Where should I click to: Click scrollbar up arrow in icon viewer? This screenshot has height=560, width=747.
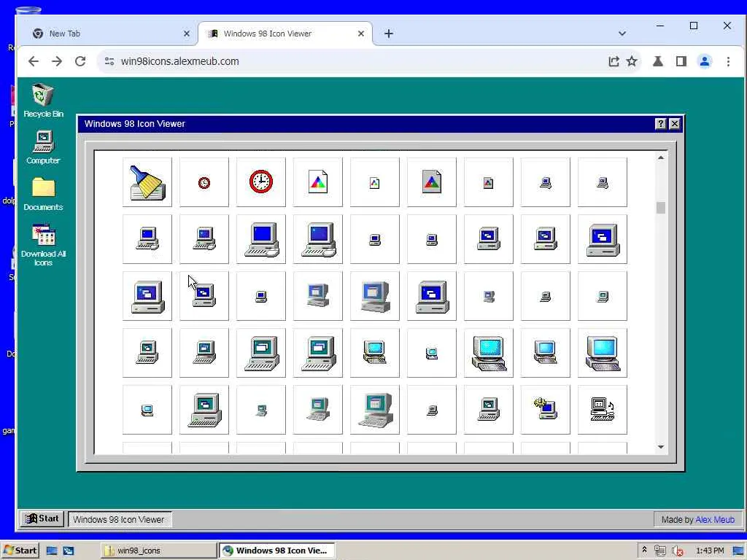point(661,157)
